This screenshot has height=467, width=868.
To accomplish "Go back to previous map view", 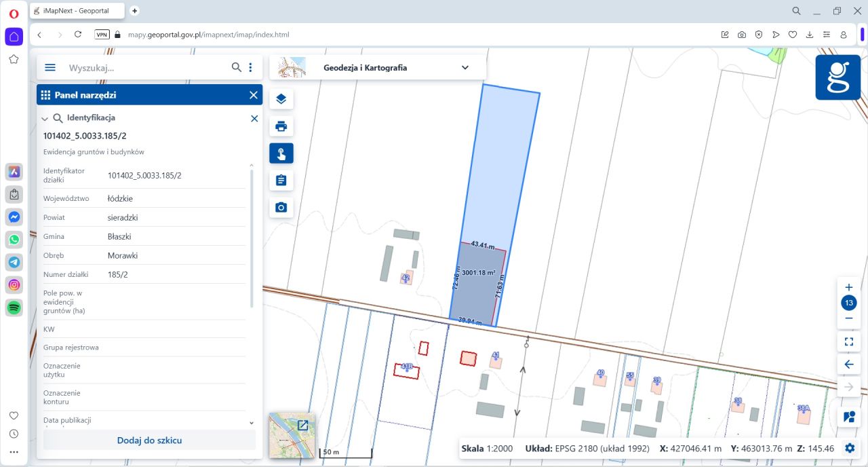I will [x=848, y=365].
